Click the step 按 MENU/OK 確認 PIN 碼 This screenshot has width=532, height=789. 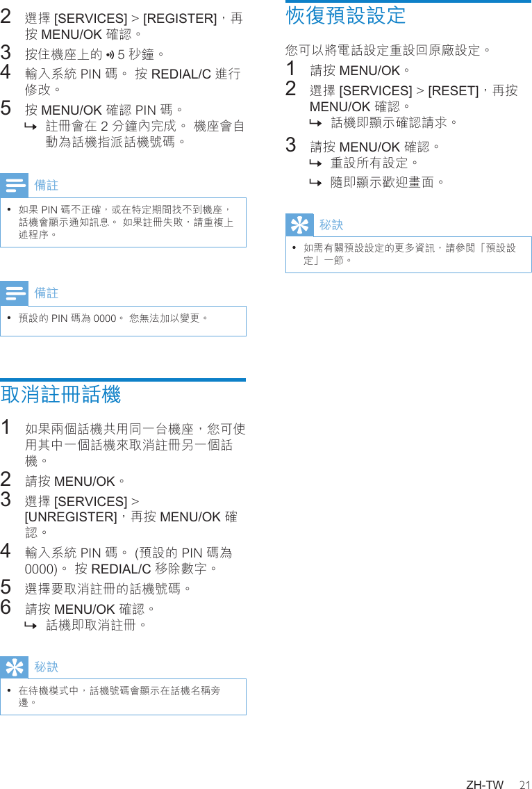(103, 110)
